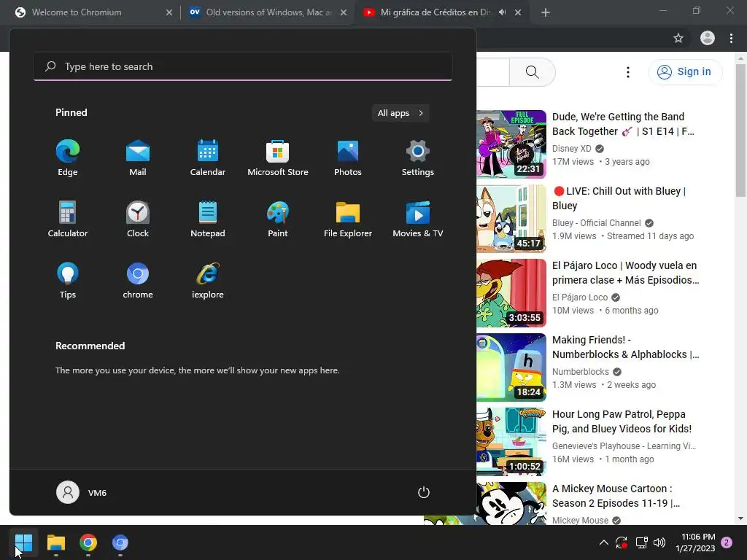Click the 1:00:52 Paw Patrol thumbnail

(x=511, y=441)
